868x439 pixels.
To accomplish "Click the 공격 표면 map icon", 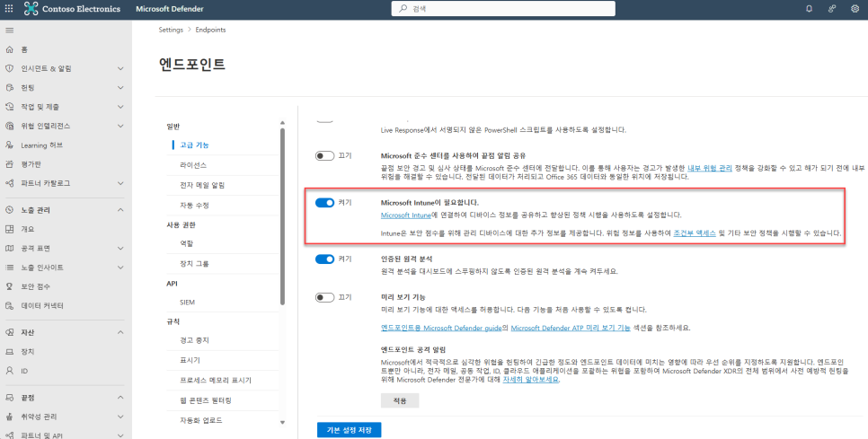I will pyautogui.click(x=9, y=249).
